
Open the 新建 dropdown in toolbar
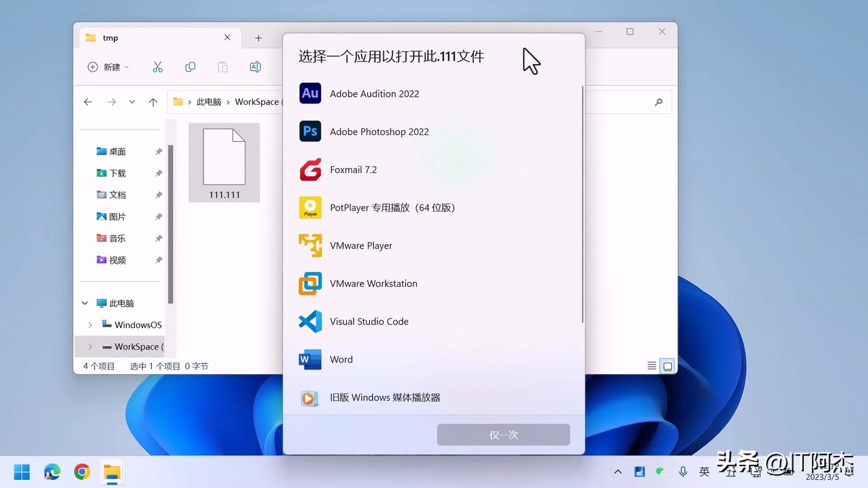[x=108, y=67]
